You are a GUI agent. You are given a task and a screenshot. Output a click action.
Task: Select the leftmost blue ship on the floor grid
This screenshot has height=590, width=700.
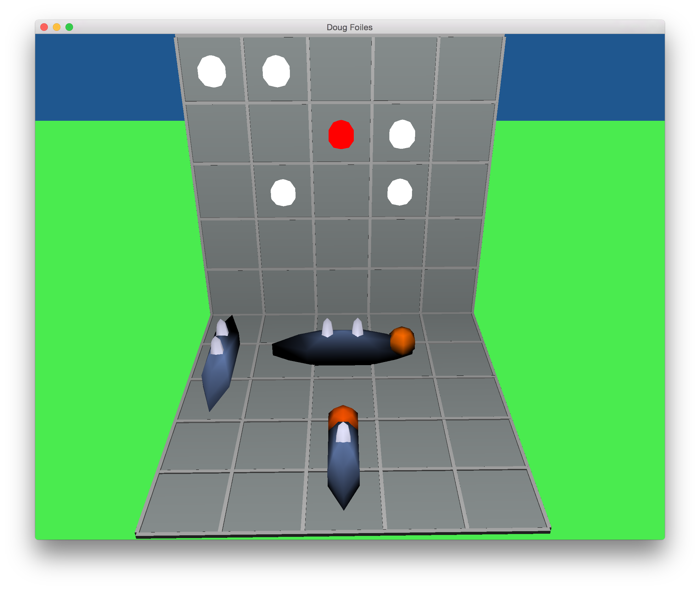click(220, 364)
